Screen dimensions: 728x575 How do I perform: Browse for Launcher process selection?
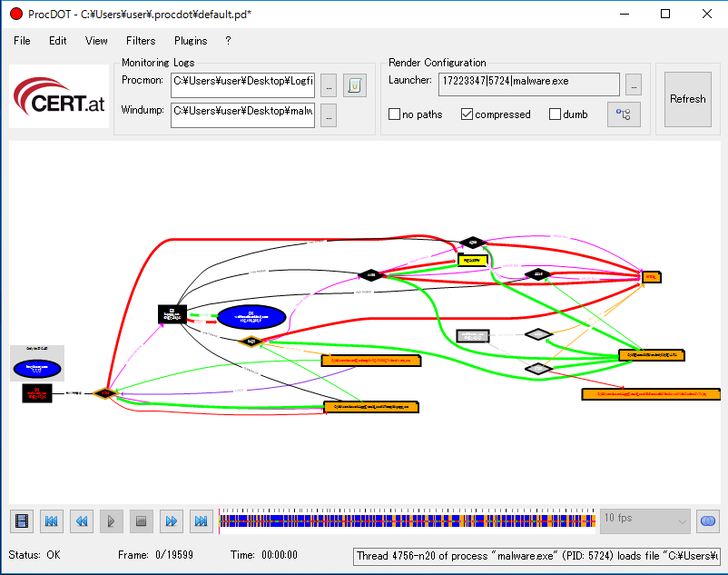634,85
